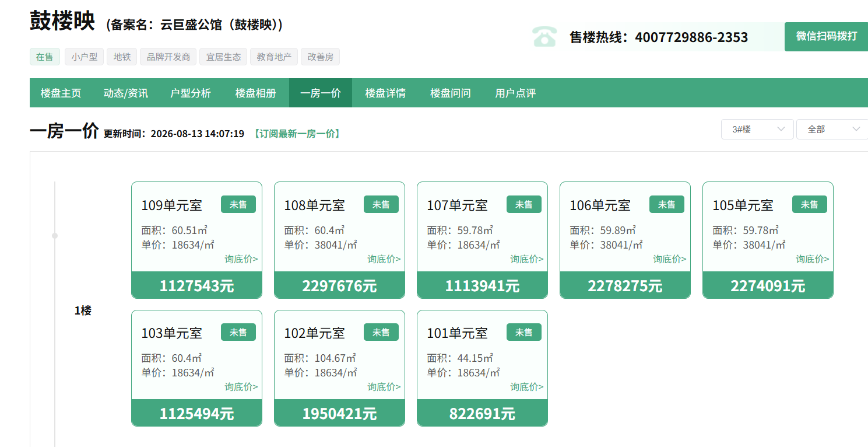Click the area value 44.15㎡

(x=475, y=358)
